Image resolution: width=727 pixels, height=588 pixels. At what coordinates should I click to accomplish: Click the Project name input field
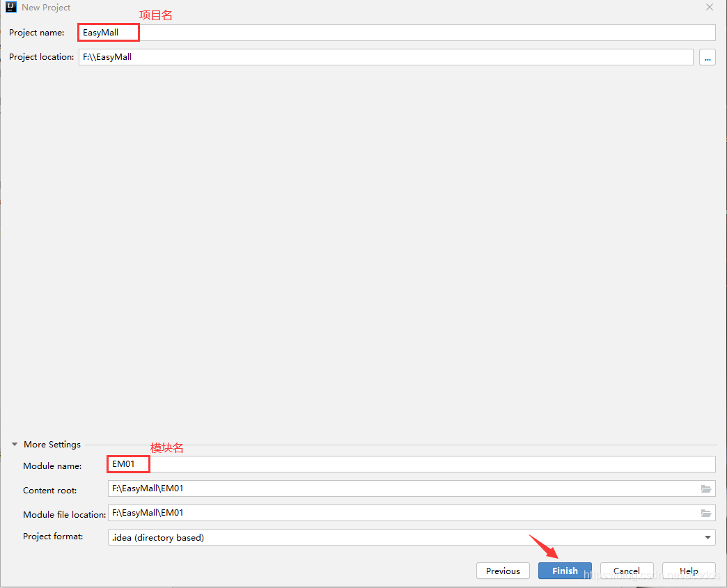tap(397, 33)
